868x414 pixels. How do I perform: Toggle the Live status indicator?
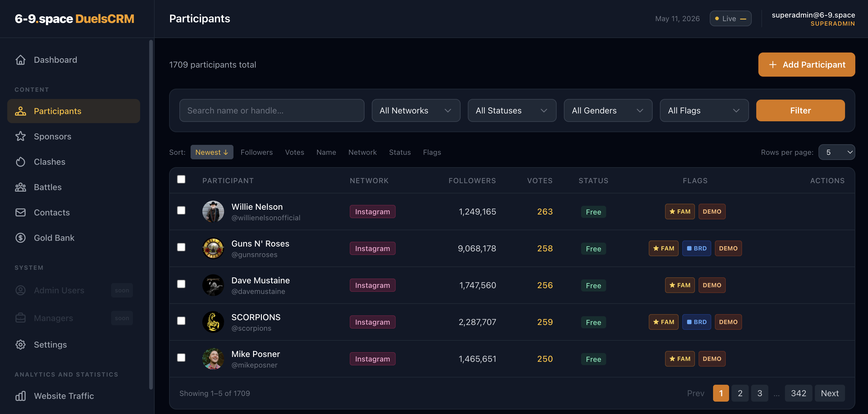tap(730, 18)
